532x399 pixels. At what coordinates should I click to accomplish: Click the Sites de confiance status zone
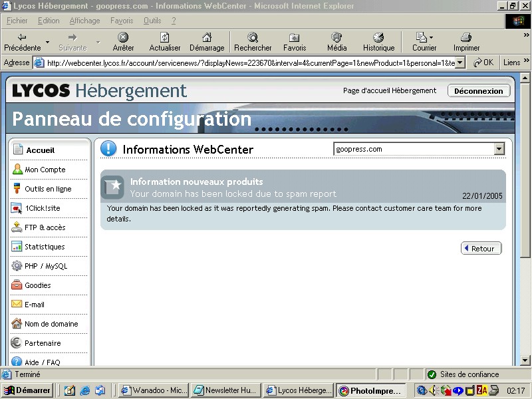point(476,374)
